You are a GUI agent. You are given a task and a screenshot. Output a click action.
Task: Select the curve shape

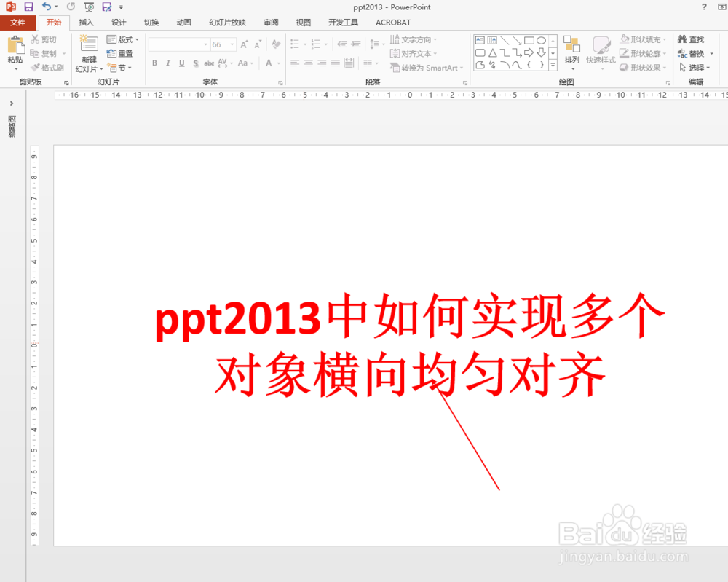click(x=517, y=65)
